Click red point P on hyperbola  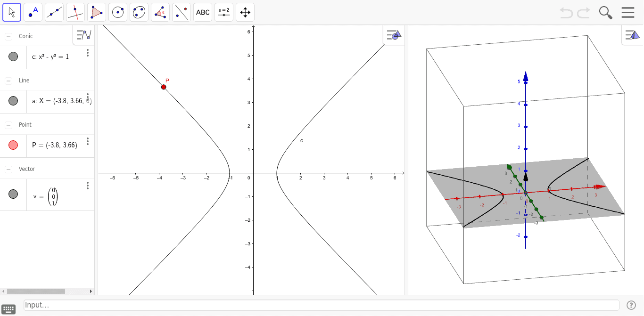tap(164, 87)
